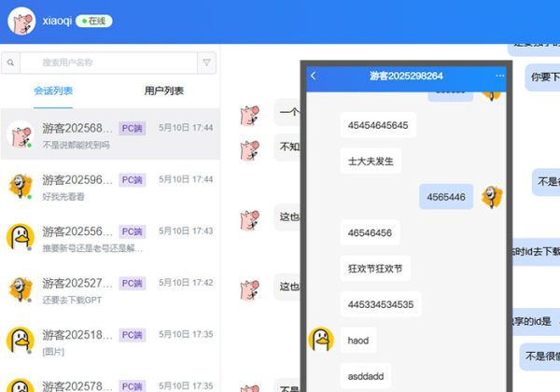Image resolution: width=560 pixels, height=392 pixels.
Task: Click the sender avatar next to 4565446
Action: (x=492, y=197)
